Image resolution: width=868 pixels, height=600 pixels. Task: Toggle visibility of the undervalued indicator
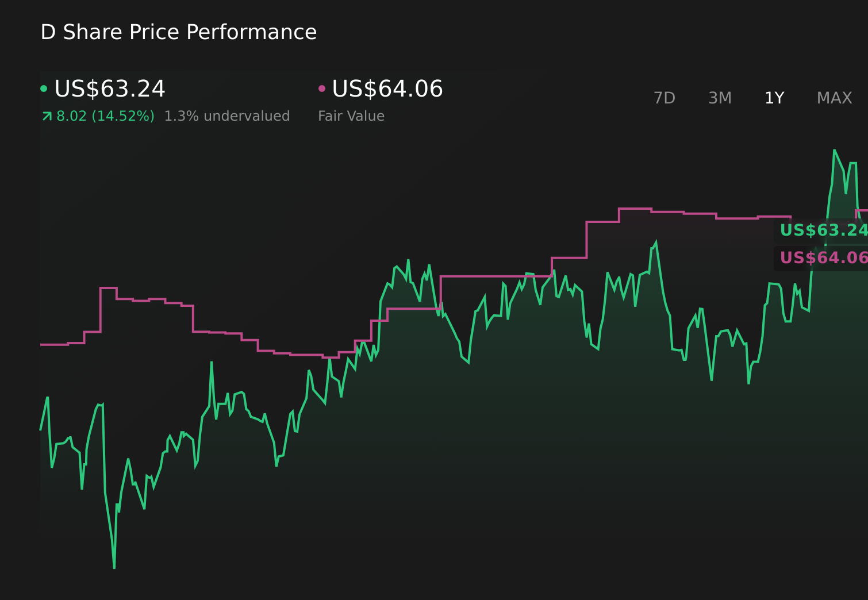pos(226,116)
